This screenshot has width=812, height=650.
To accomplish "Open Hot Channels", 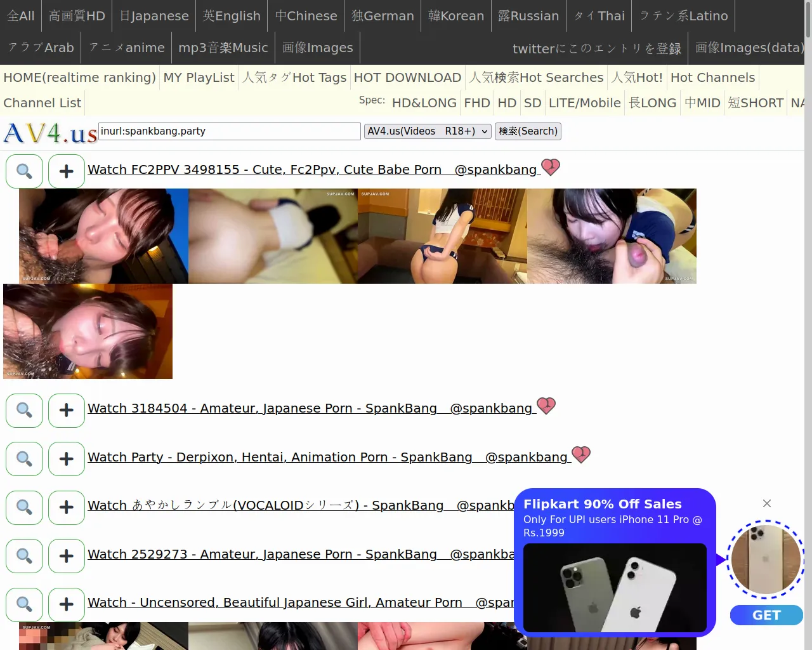I will coord(712,77).
